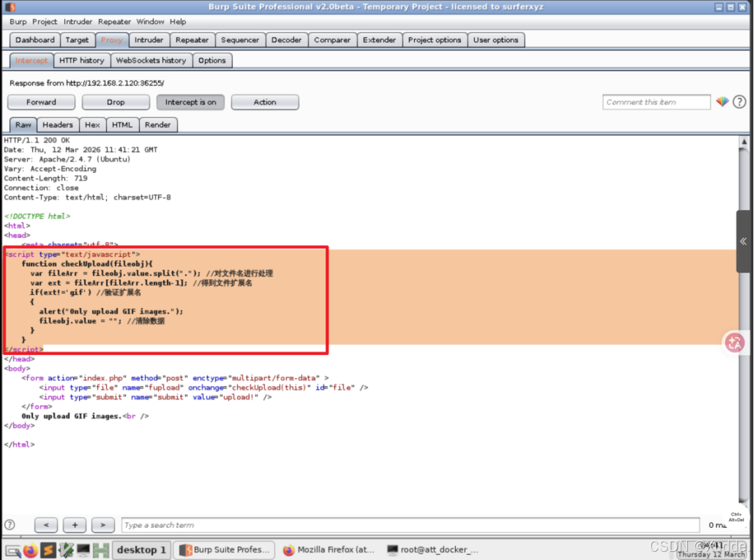
Task: Switch to Burp Suite Profes... taskbar window
Action: tap(225, 550)
